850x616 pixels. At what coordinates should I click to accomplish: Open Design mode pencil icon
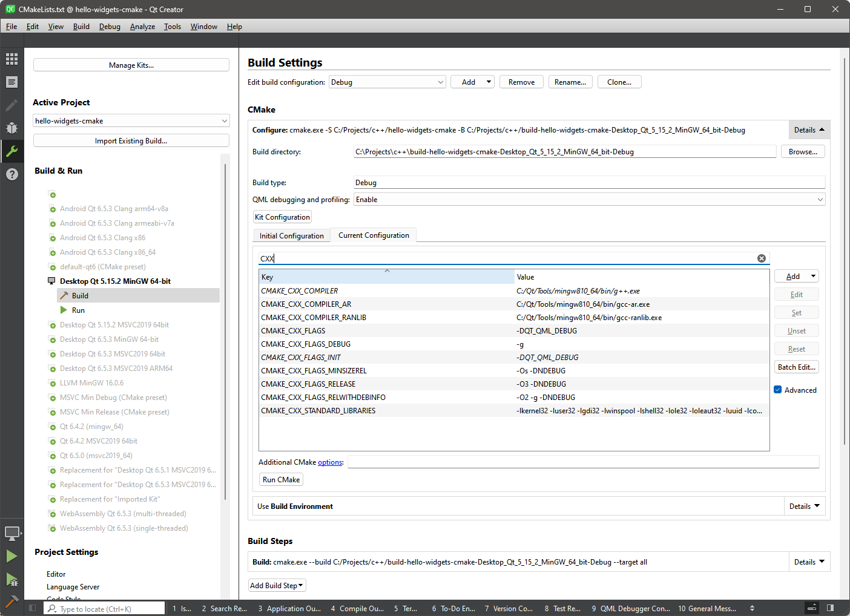click(x=12, y=105)
